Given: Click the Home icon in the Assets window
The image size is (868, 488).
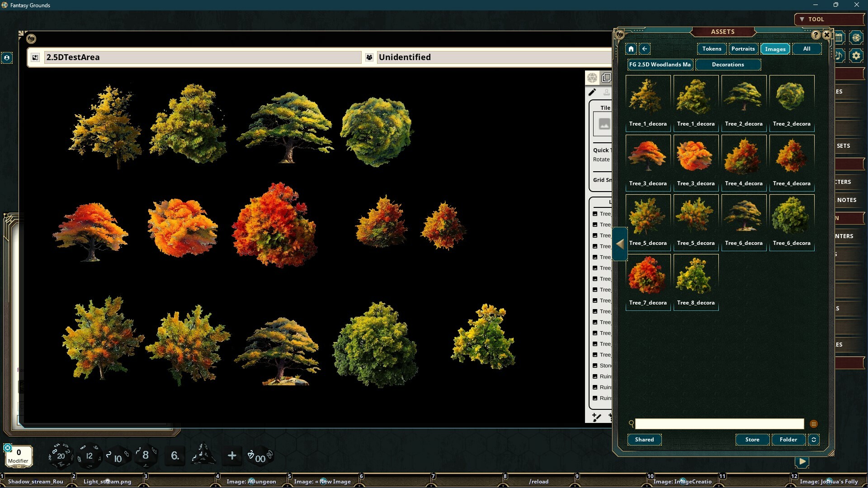Looking at the screenshot, I should [630, 49].
